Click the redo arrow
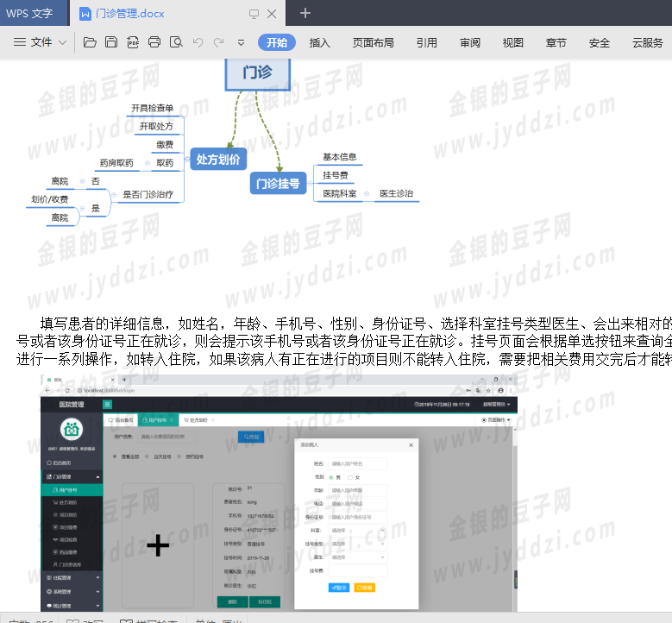This screenshot has height=623, width=672. (219, 42)
